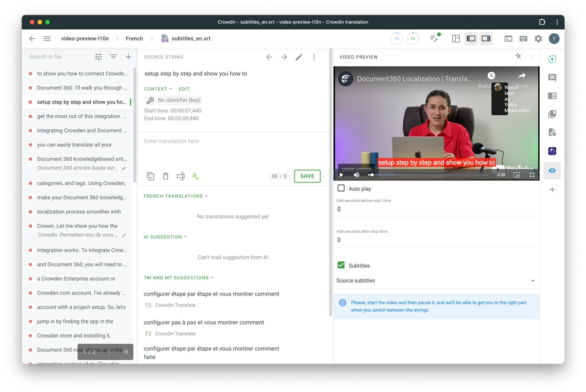The width and height of the screenshot is (586, 392).
Task: Select string 'localization process smoother with'
Action: 78,212
